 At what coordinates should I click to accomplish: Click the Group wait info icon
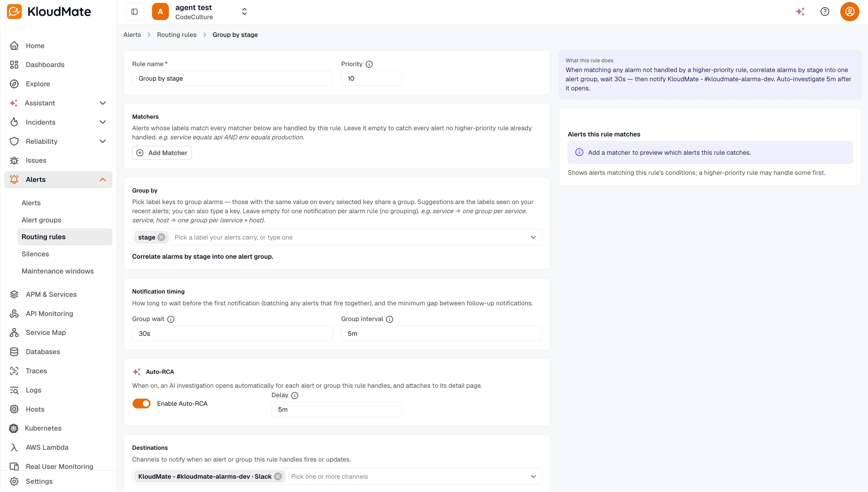pos(171,319)
